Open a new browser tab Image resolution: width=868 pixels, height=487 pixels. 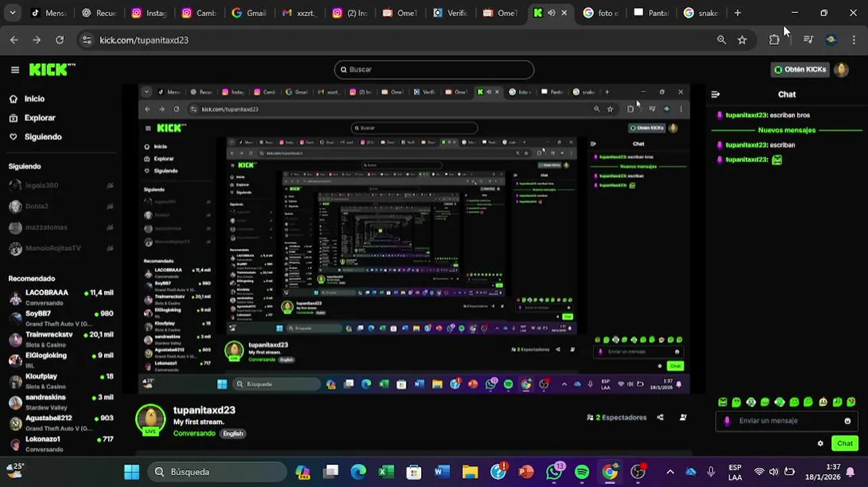pos(738,13)
